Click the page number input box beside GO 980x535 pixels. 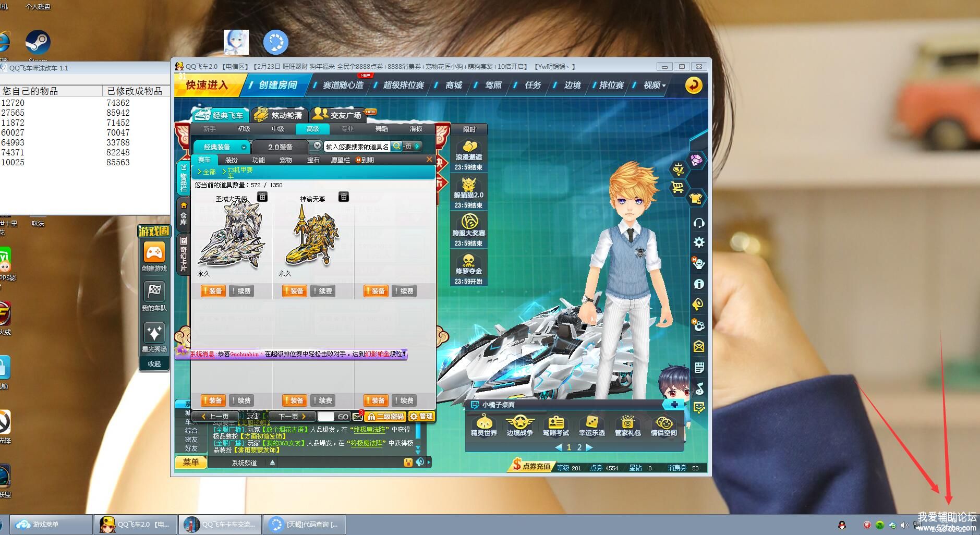[325, 416]
